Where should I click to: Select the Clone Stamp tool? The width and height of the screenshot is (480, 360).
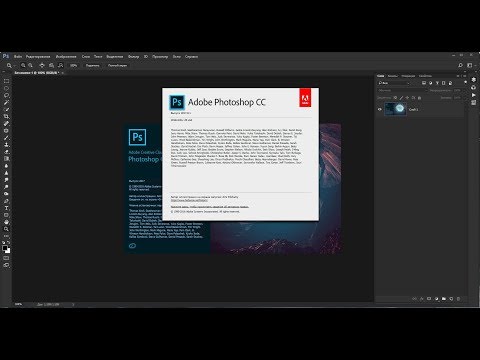(6, 145)
